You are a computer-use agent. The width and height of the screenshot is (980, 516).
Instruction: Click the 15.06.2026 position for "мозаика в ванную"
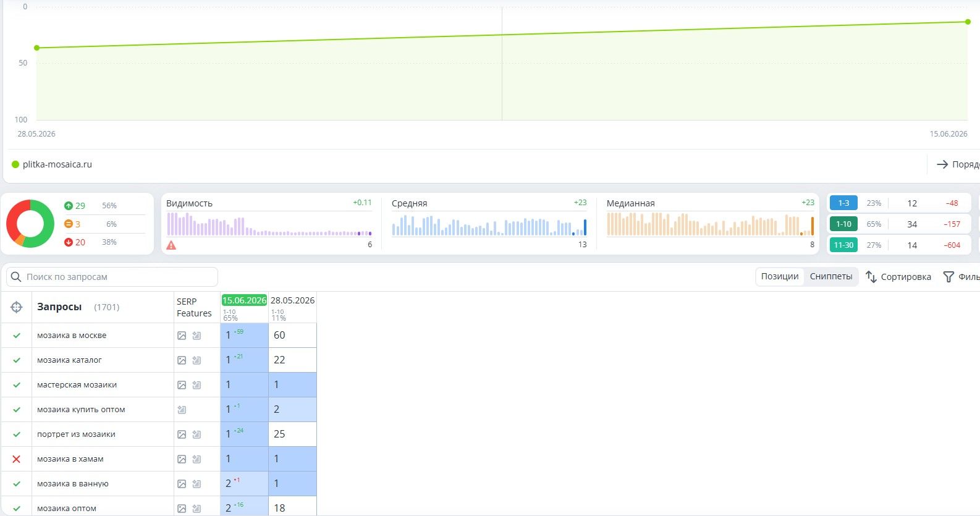[x=245, y=484]
